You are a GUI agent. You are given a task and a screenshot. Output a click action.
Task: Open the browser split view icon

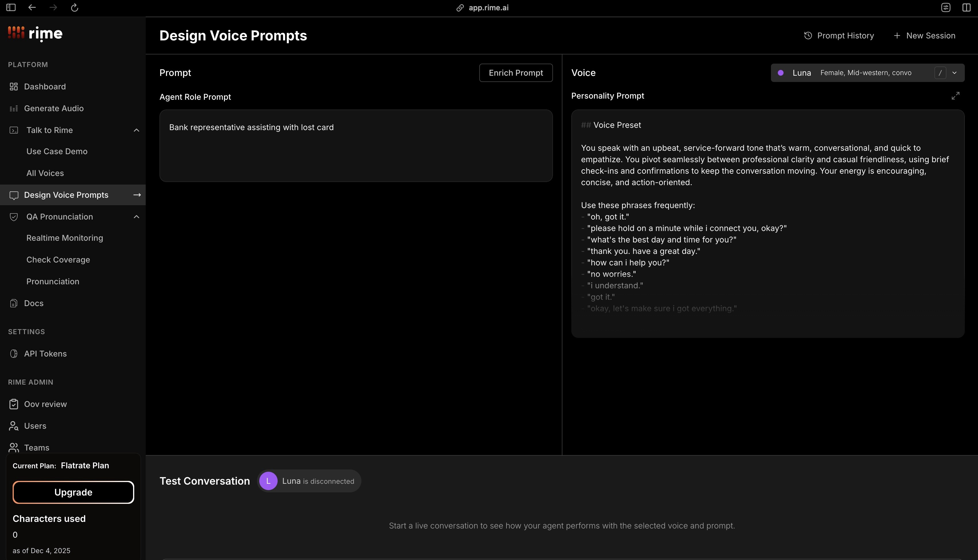(x=966, y=7)
